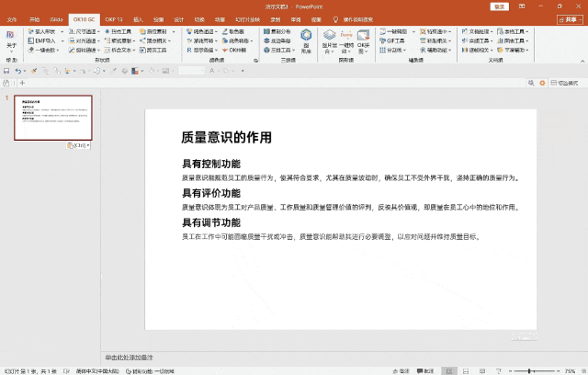Screen dimensions: 588x375
Task: Expand the 对齐递进 dropdown
Action: [x=98, y=40]
